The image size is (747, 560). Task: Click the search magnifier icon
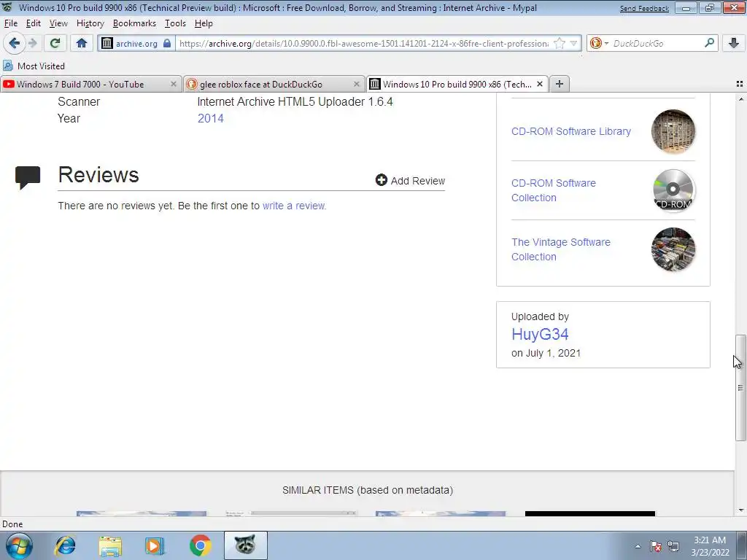tap(709, 43)
